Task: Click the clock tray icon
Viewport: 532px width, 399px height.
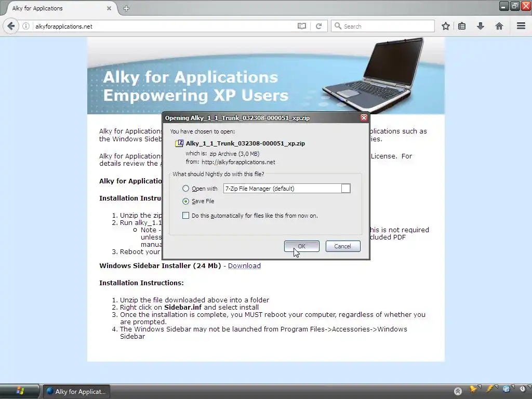Action: (x=523, y=390)
